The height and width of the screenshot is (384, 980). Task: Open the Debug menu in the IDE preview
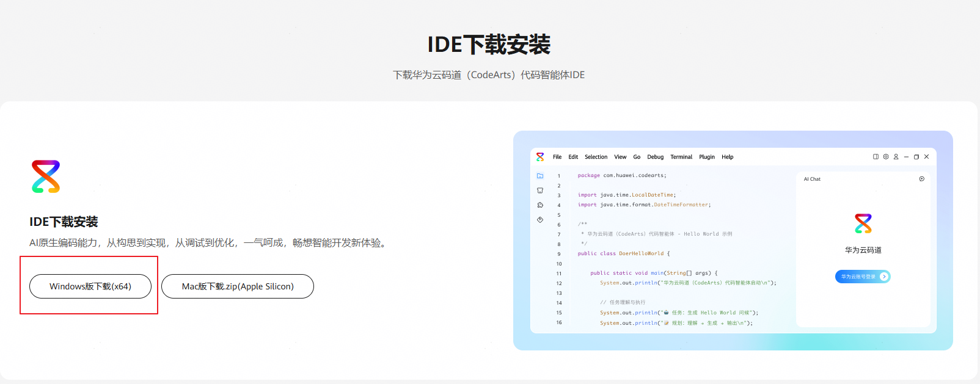(x=656, y=157)
